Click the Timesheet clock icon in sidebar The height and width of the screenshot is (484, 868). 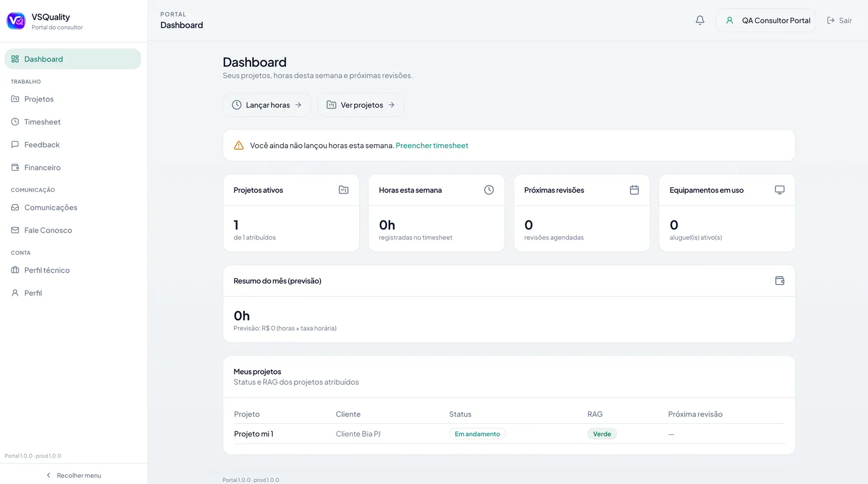15,122
